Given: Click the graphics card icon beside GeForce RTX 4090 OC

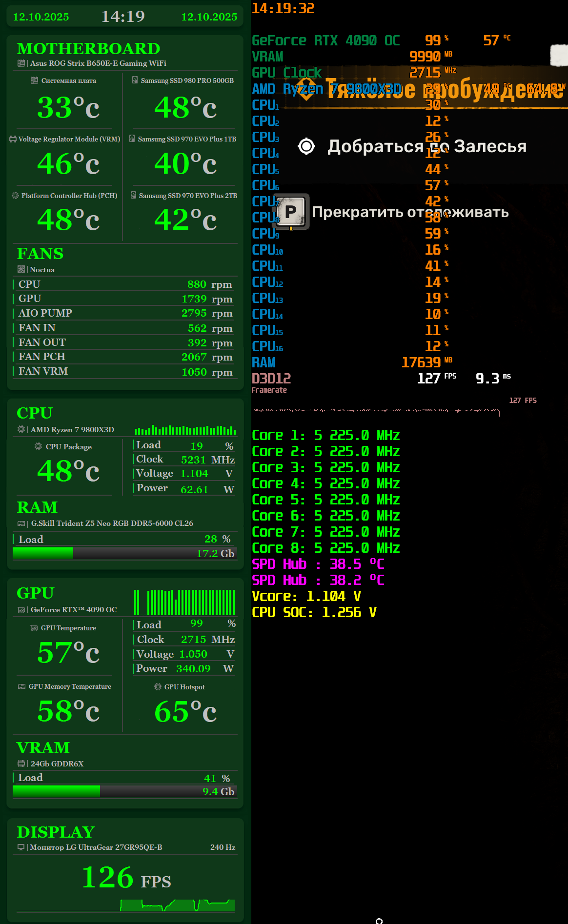Looking at the screenshot, I should (21, 610).
